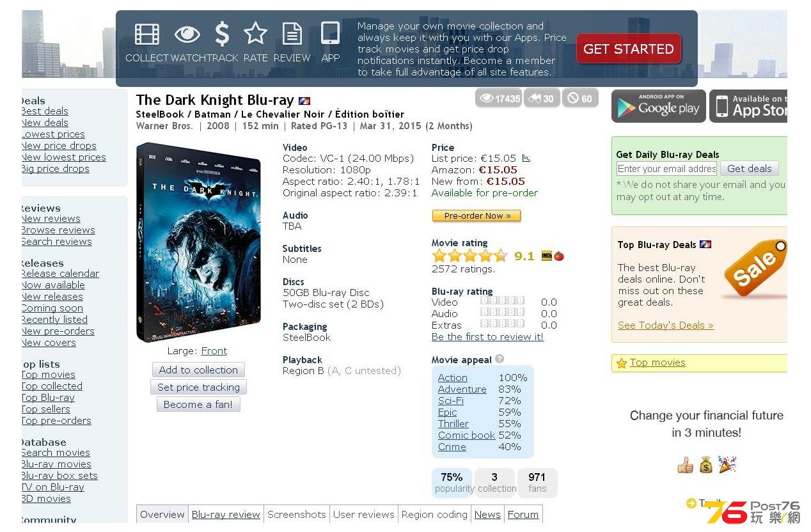Click the Watch eye icon in banner

pyautogui.click(x=187, y=34)
